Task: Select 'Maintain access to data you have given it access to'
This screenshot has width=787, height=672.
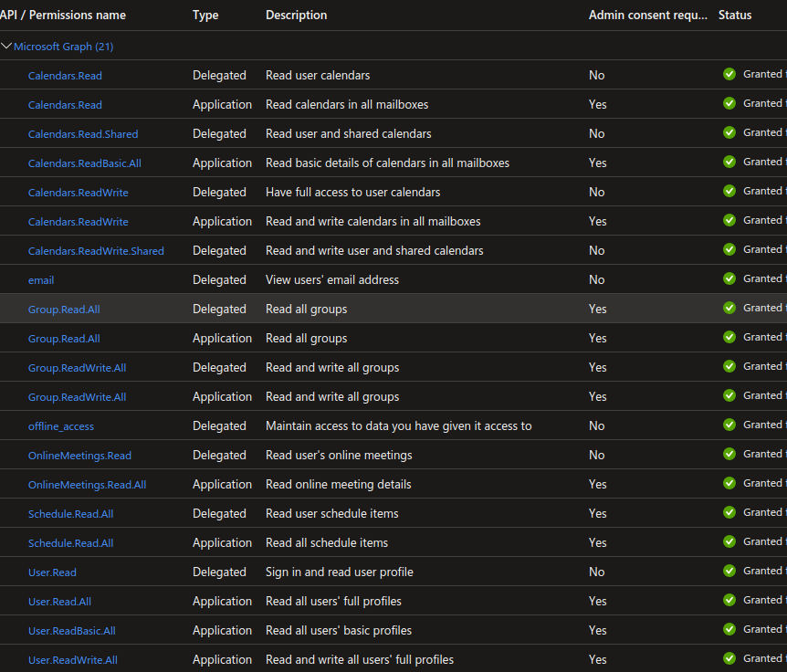Action: tap(398, 426)
